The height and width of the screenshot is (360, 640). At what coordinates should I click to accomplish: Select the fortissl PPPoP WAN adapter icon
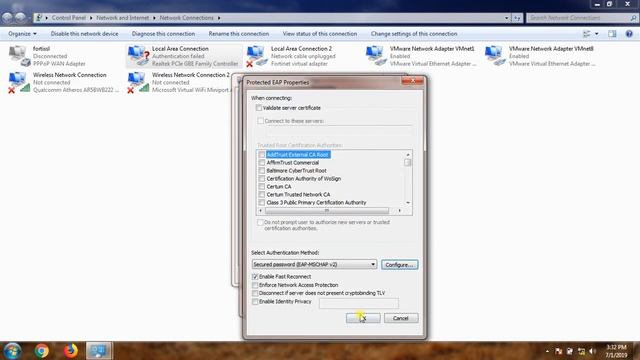point(19,56)
